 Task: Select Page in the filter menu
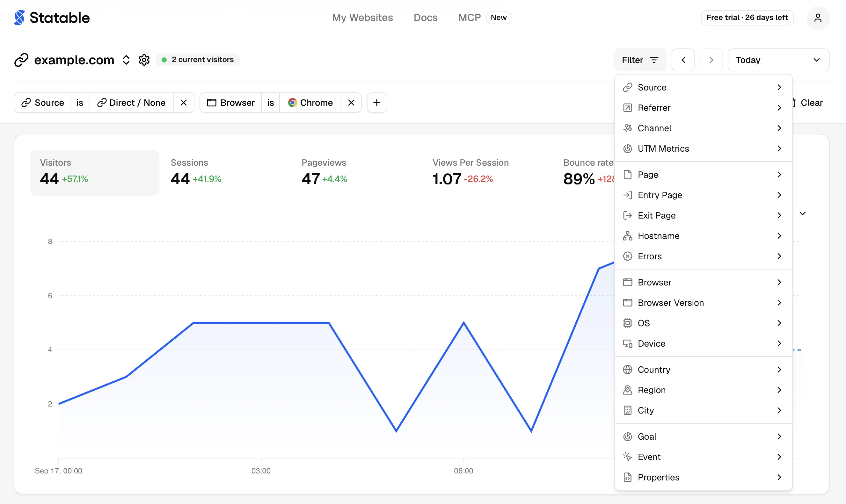point(703,175)
